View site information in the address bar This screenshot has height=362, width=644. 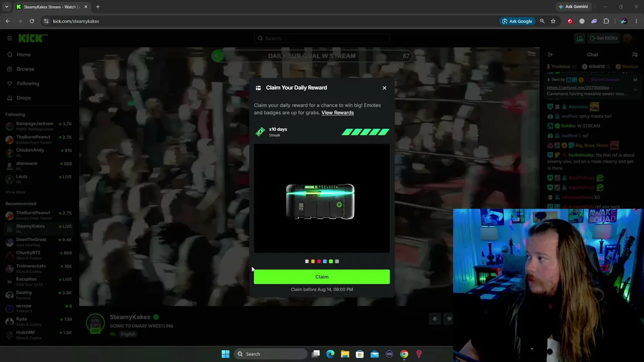point(46,21)
